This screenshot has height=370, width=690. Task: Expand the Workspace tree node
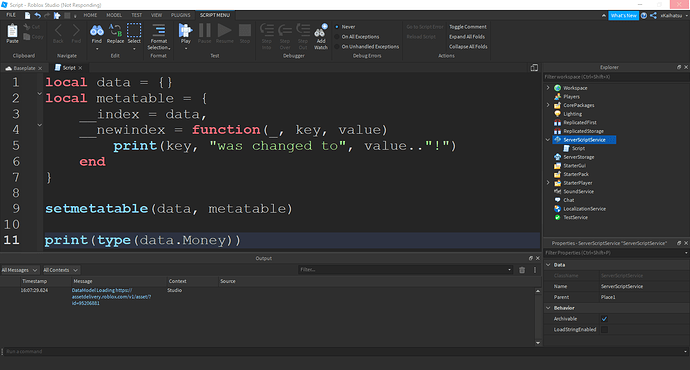548,88
